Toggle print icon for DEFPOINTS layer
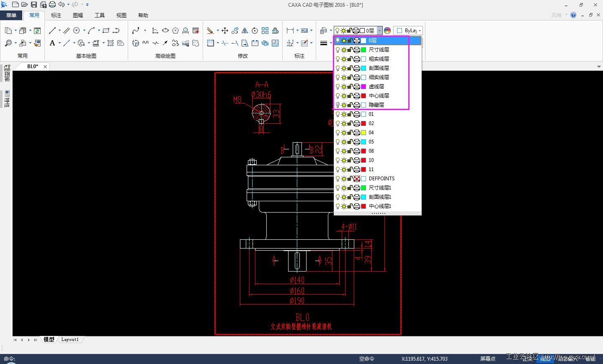This screenshot has width=603, height=364. click(x=356, y=179)
